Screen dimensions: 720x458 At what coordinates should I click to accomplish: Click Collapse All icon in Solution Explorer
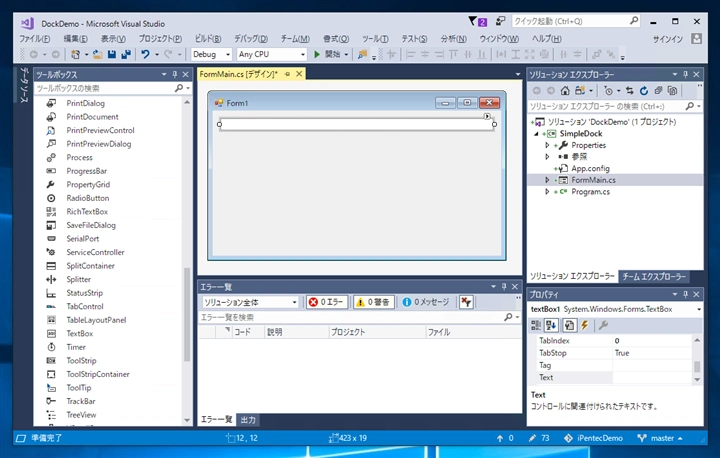658,90
